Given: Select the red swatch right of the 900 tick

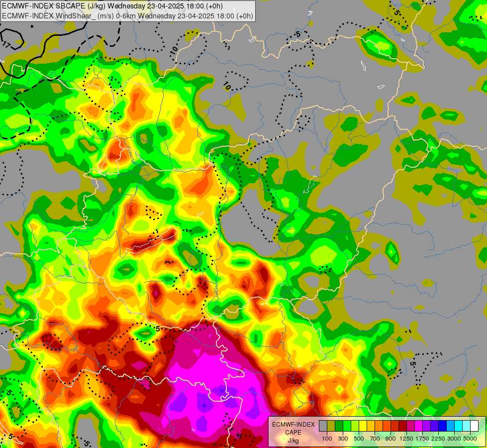Looking at the screenshot, I should (x=395, y=426).
